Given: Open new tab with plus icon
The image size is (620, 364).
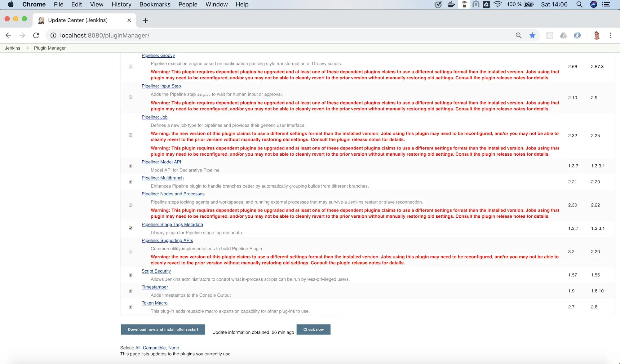Looking at the screenshot, I should (x=145, y=20).
